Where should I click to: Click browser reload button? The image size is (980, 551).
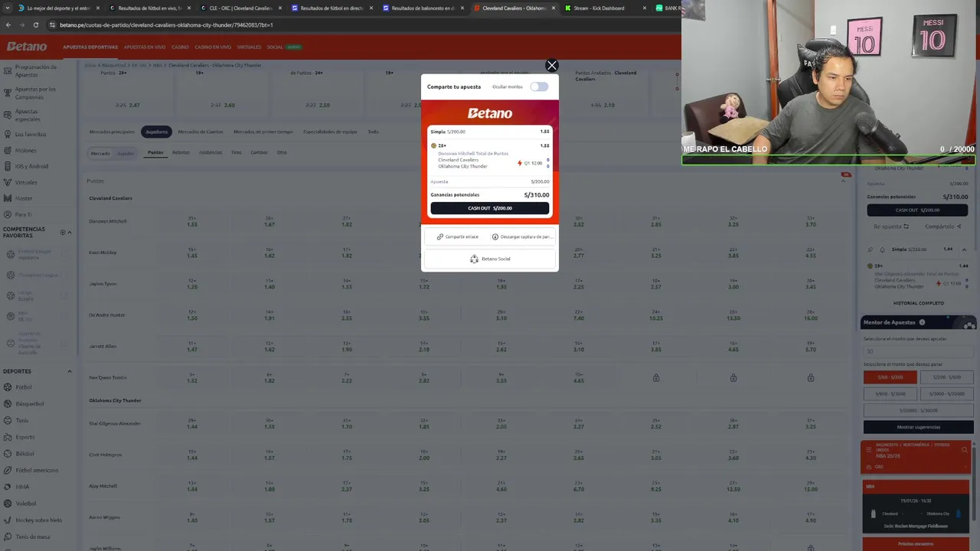[x=36, y=24]
